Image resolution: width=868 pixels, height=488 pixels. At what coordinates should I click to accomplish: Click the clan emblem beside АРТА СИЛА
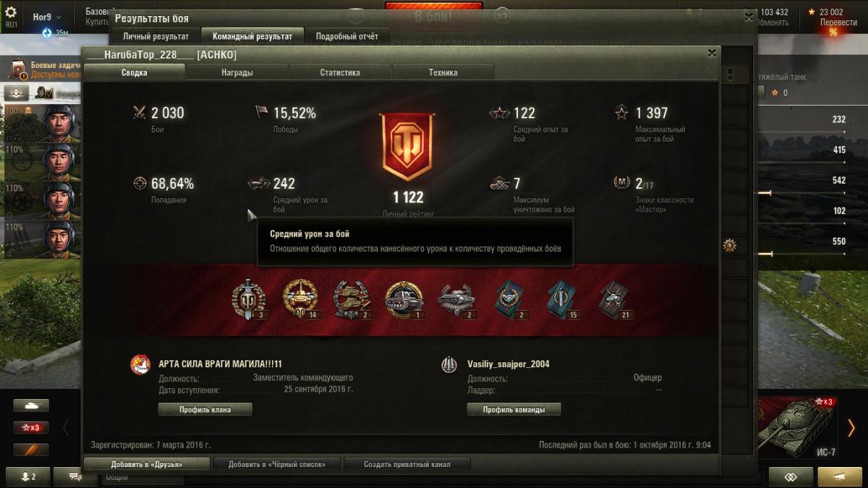click(140, 365)
